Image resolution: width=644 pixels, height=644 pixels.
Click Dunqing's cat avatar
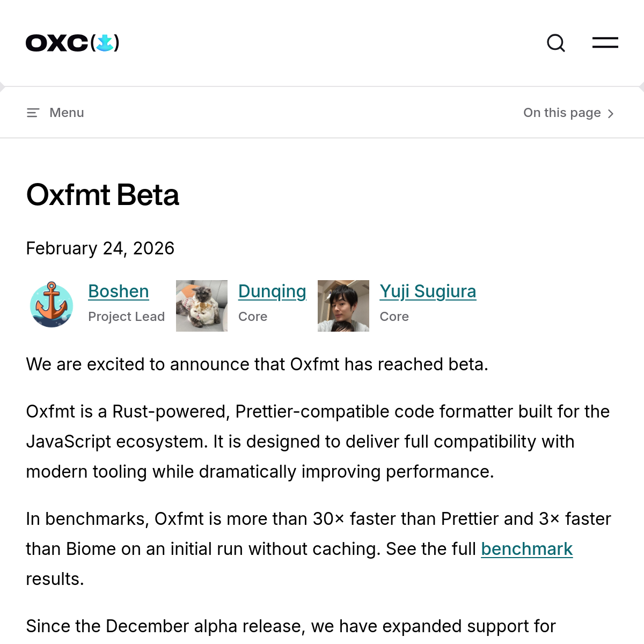(x=202, y=305)
